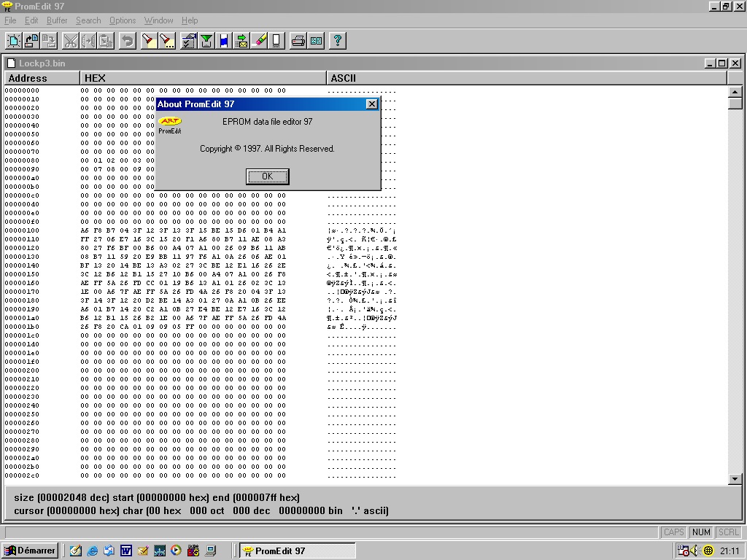Image resolution: width=747 pixels, height=560 pixels.
Task: Click the ART PromEdit logo in About dialog
Action: 170,125
